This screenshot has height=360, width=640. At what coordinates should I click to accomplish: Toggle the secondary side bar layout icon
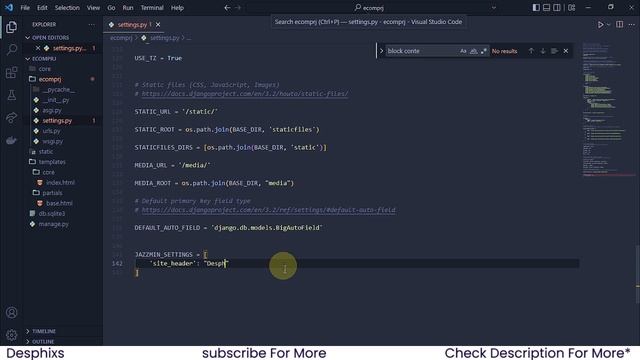coord(557,7)
